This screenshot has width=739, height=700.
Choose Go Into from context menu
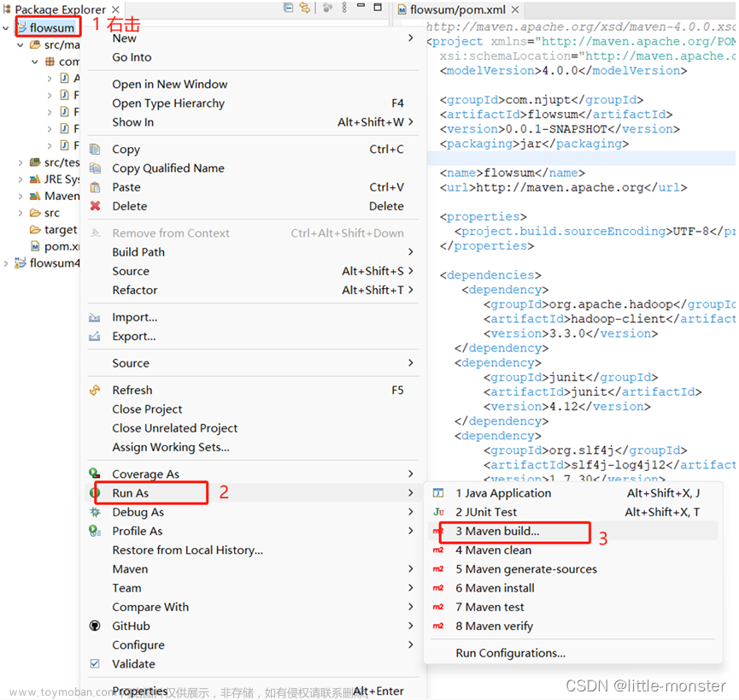tap(253, 57)
